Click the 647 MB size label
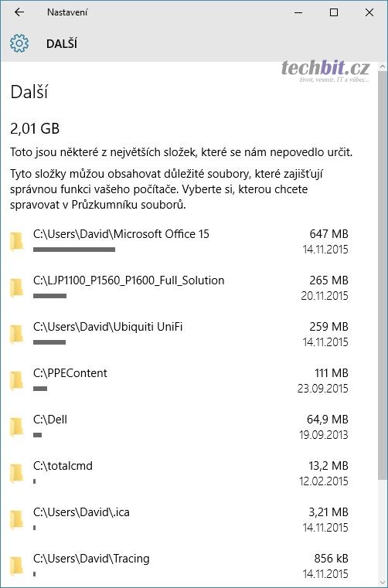The image size is (388, 588). point(328,234)
